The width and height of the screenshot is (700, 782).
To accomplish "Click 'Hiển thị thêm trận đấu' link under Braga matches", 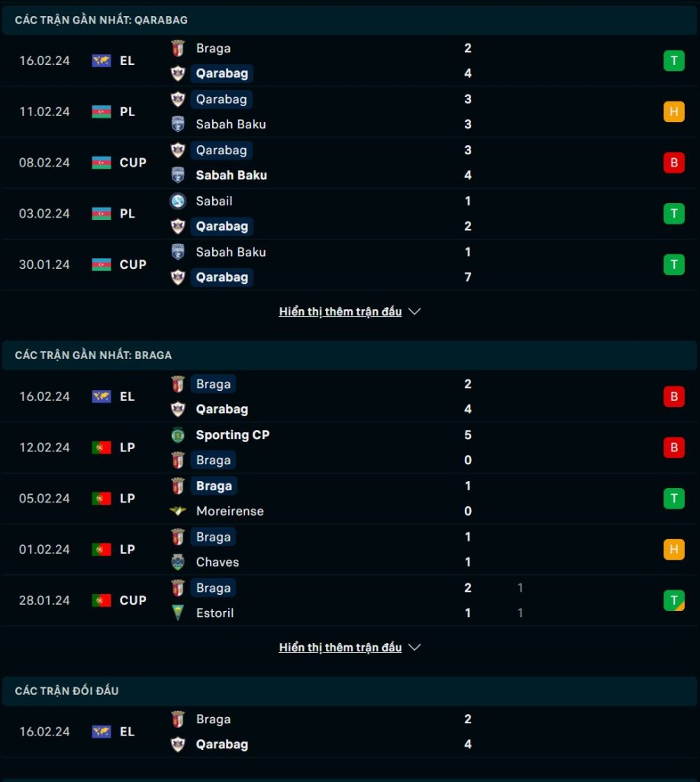I will pos(340,648).
